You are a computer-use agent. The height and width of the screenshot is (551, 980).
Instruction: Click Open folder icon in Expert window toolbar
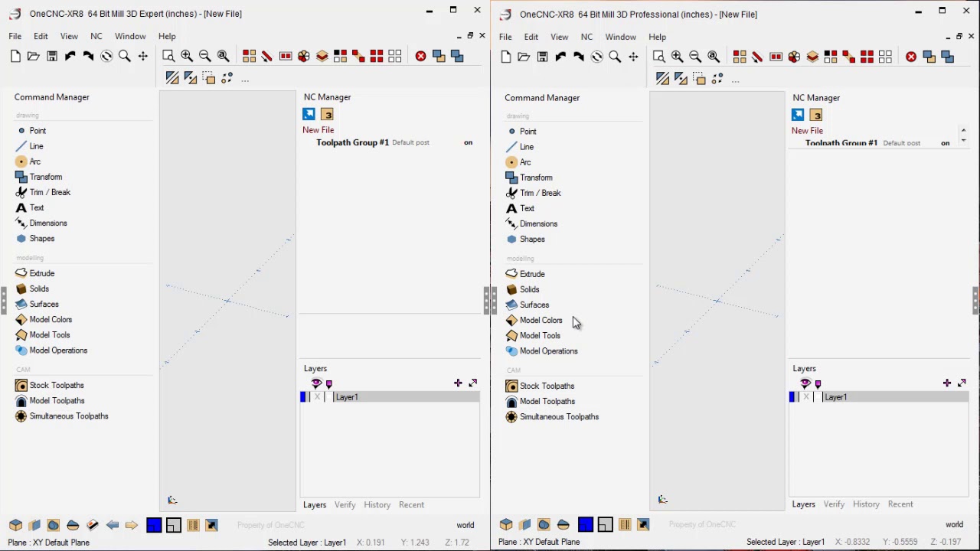(x=34, y=56)
